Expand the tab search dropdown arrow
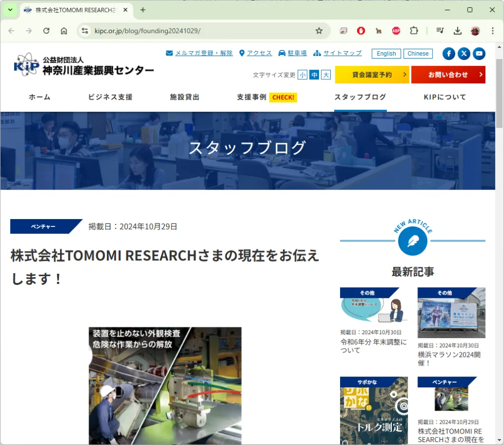The image size is (504, 445). click(10, 10)
